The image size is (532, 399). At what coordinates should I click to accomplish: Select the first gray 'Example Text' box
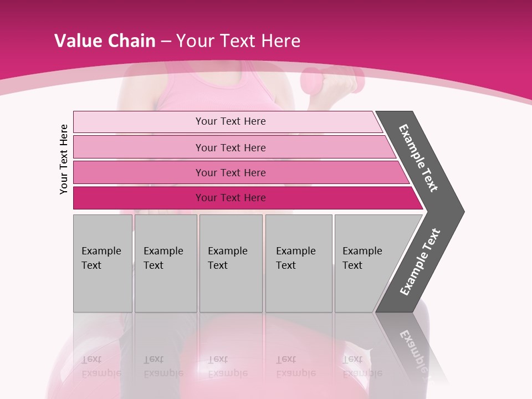[103, 263]
